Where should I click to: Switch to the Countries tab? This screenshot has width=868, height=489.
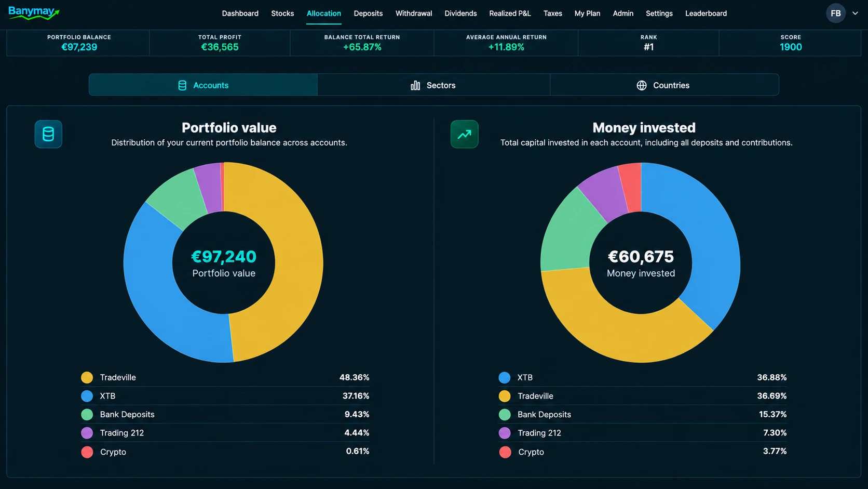pyautogui.click(x=664, y=85)
